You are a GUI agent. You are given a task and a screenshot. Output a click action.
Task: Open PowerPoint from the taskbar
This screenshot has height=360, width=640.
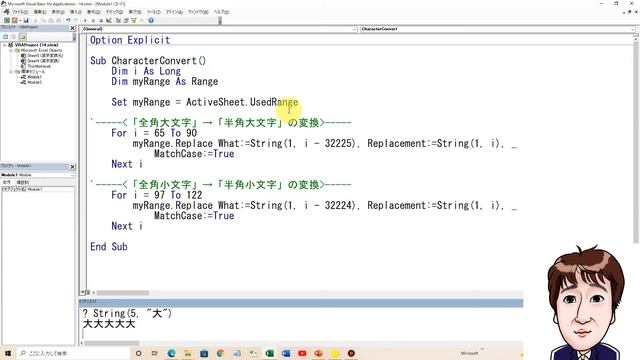[318, 353]
